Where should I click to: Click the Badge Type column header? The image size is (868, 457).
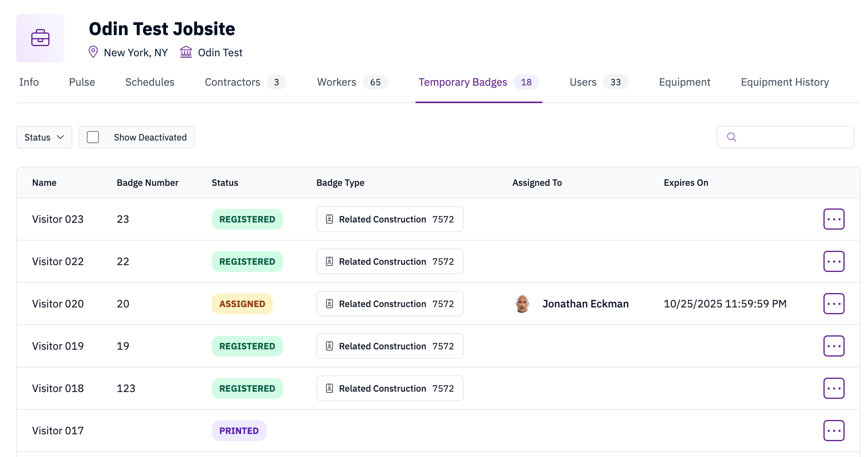(340, 183)
